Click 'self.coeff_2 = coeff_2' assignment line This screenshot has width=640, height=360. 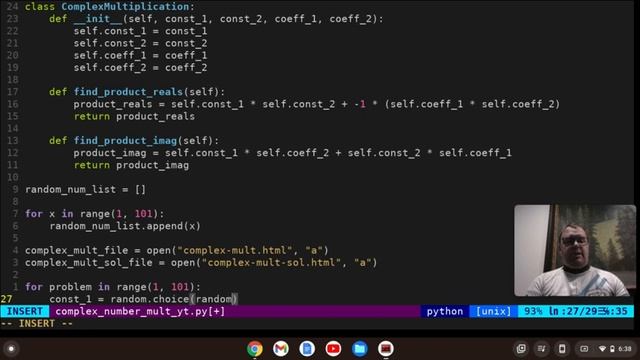[x=140, y=67]
